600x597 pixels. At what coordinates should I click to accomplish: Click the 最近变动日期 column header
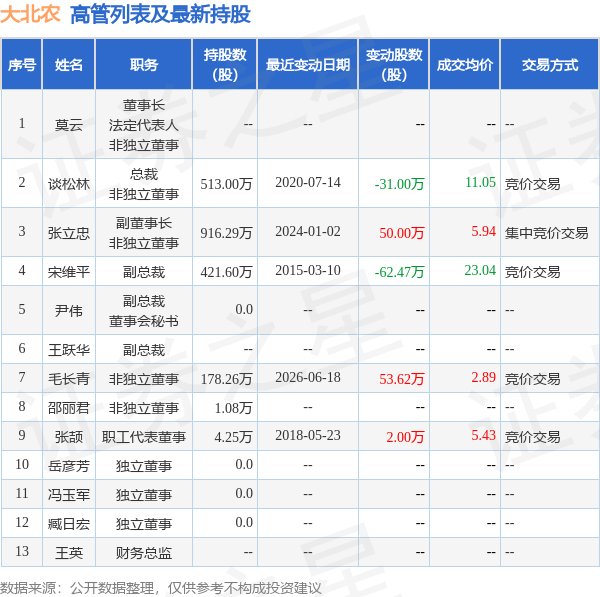[x=308, y=65]
